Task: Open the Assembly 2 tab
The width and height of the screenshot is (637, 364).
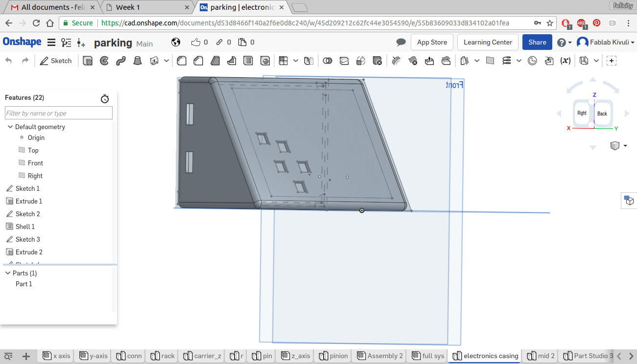Action: point(380,356)
